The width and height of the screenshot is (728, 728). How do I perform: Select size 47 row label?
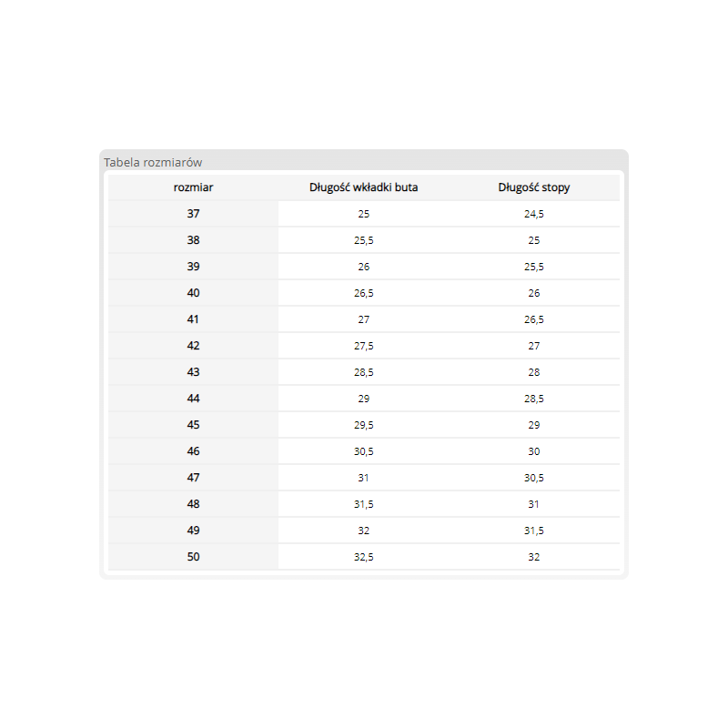[194, 478]
